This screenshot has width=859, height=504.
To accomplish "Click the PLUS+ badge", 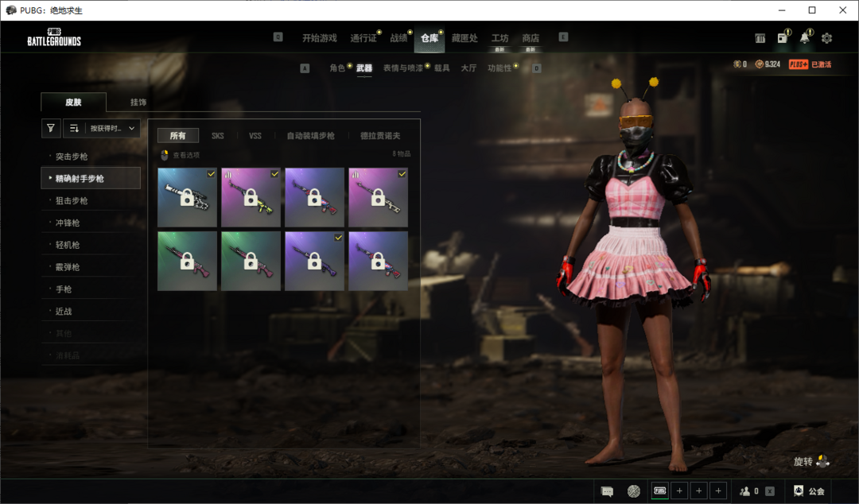I will click(799, 64).
